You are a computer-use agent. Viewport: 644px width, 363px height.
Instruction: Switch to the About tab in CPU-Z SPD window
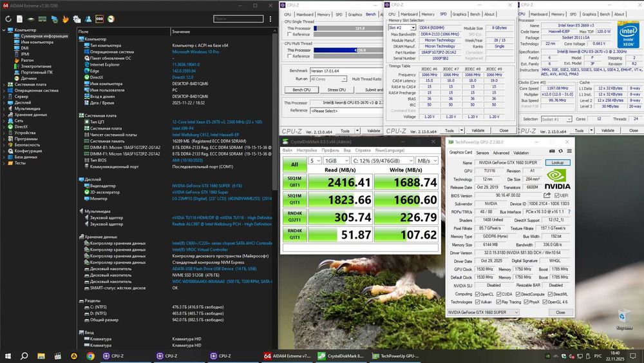pyautogui.click(x=489, y=14)
